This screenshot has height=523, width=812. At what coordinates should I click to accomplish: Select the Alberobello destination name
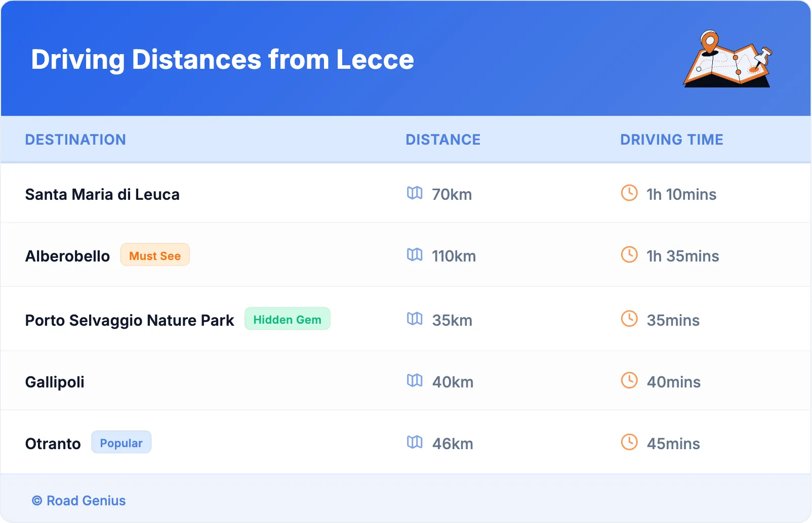pos(67,256)
